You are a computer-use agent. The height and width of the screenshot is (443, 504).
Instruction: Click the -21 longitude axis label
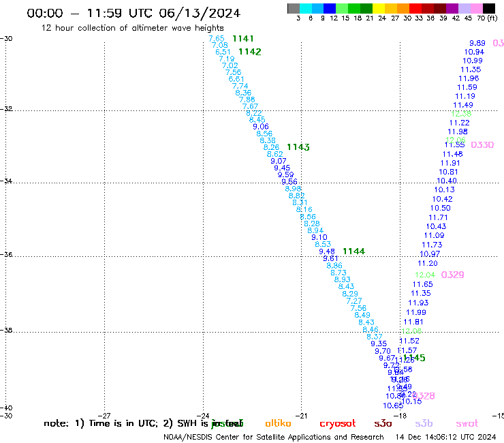[x=301, y=416]
